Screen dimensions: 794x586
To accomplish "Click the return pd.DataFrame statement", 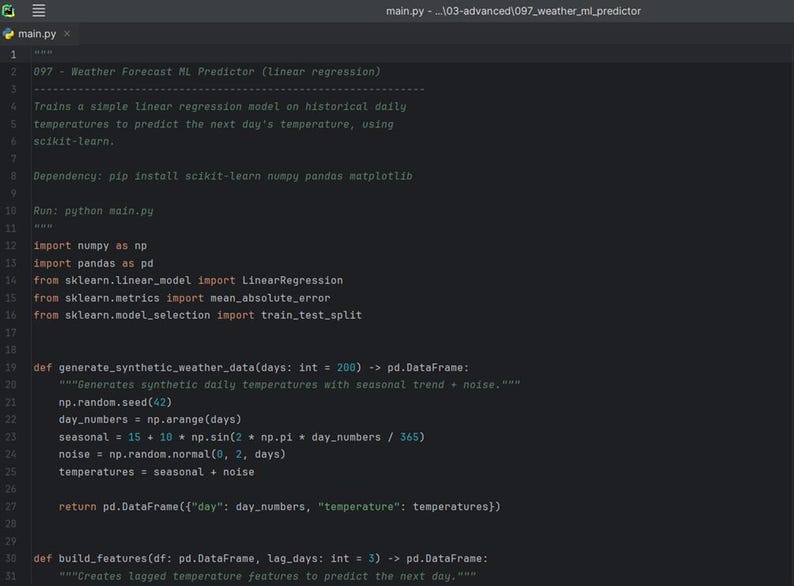I will (280, 506).
